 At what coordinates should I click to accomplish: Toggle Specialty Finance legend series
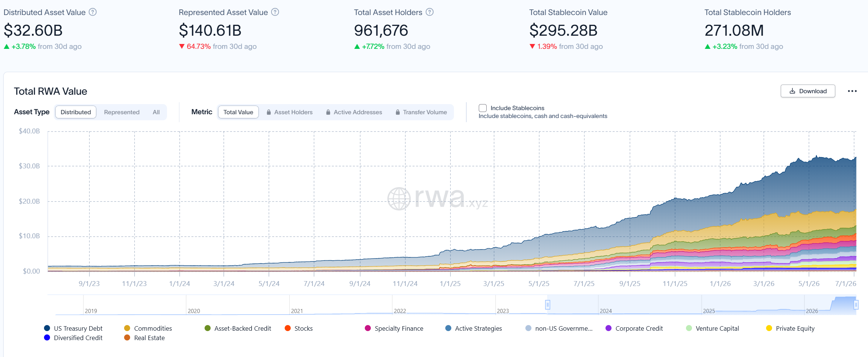(394, 328)
